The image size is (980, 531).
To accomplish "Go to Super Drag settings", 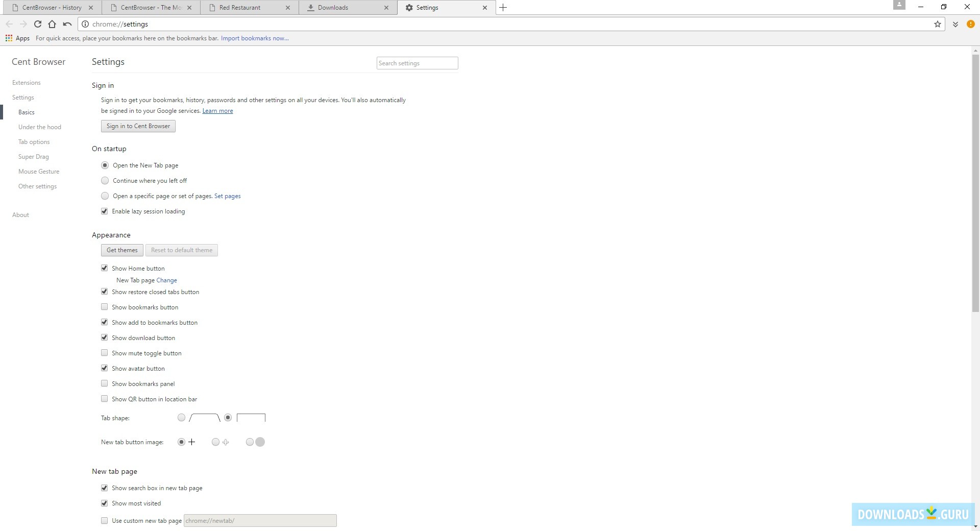I will click(x=34, y=157).
